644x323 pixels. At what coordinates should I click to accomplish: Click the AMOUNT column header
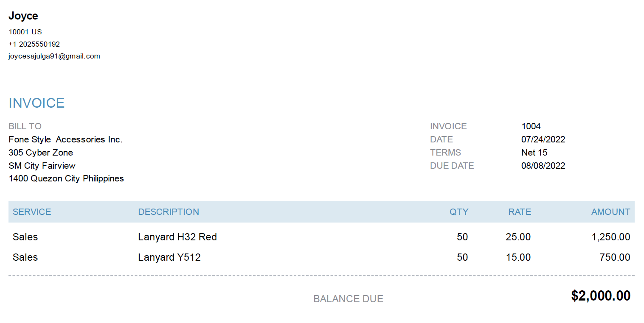pyautogui.click(x=610, y=212)
